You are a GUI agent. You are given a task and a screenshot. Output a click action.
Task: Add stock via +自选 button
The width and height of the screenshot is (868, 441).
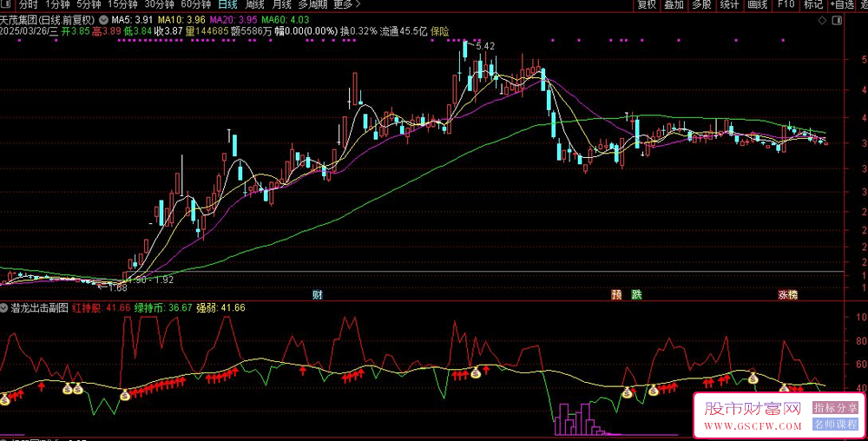[x=842, y=5]
